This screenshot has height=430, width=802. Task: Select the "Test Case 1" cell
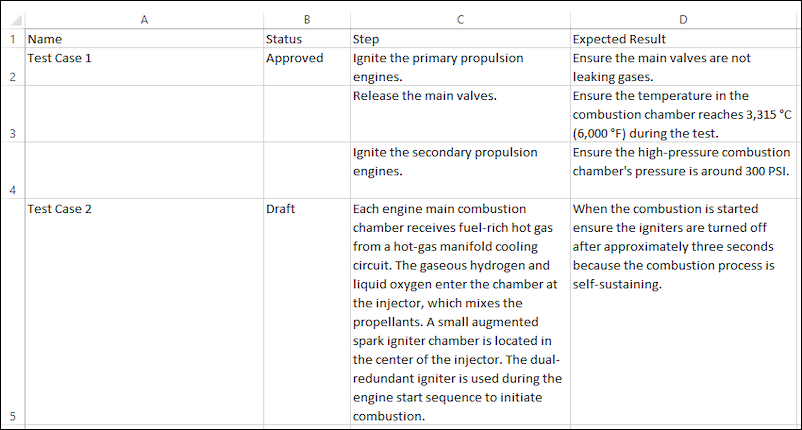(x=144, y=66)
